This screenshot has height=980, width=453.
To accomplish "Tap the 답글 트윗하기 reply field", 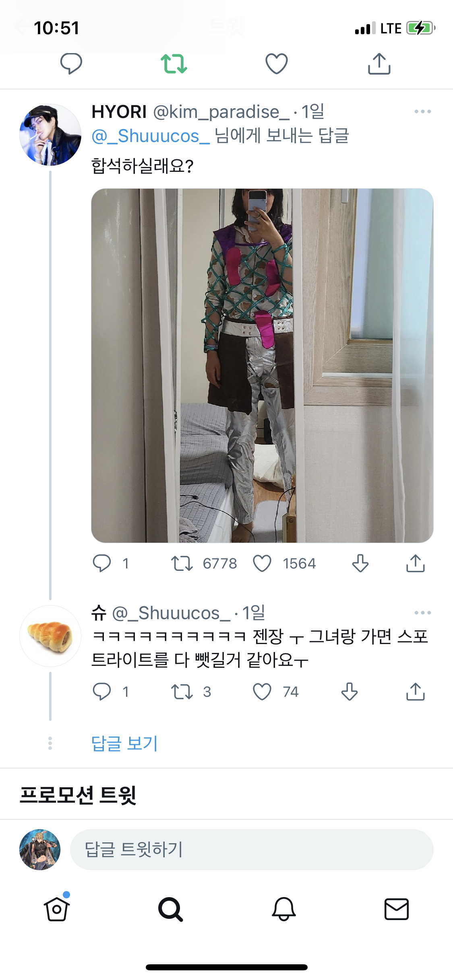I will coord(252,850).
